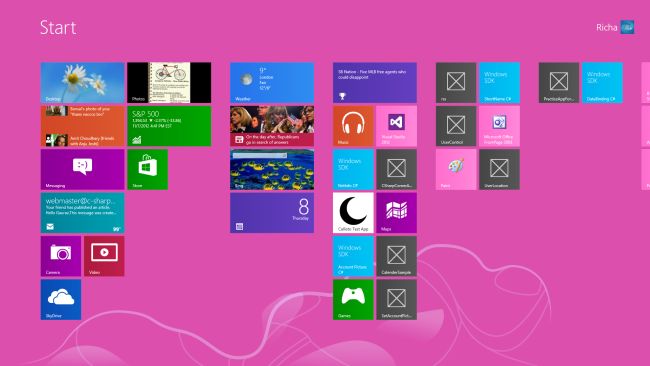Open the SkyDrive cloud tile
This screenshot has height=366, width=650.
pos(61,300)
